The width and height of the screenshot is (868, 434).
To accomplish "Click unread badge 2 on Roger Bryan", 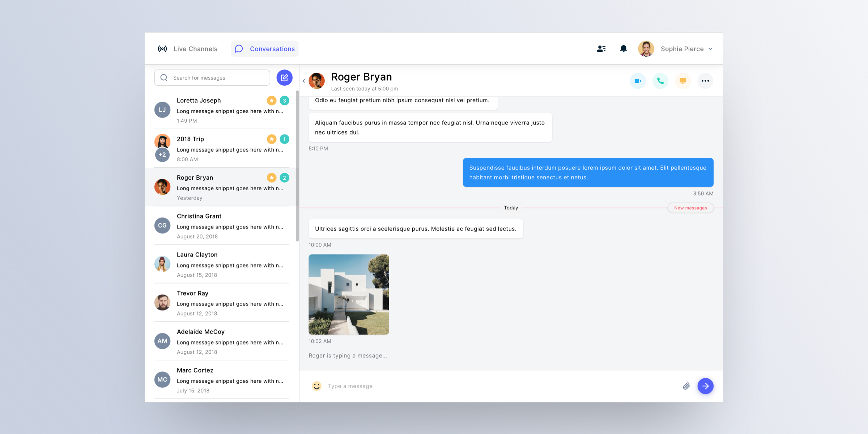I will (x=285, y=178).
